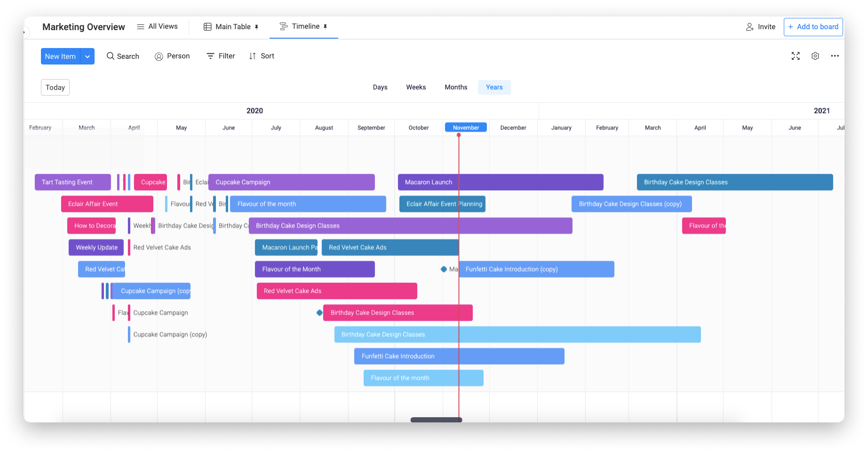Select the Days zoom option
868x453 pixels.
pos(380,87)
